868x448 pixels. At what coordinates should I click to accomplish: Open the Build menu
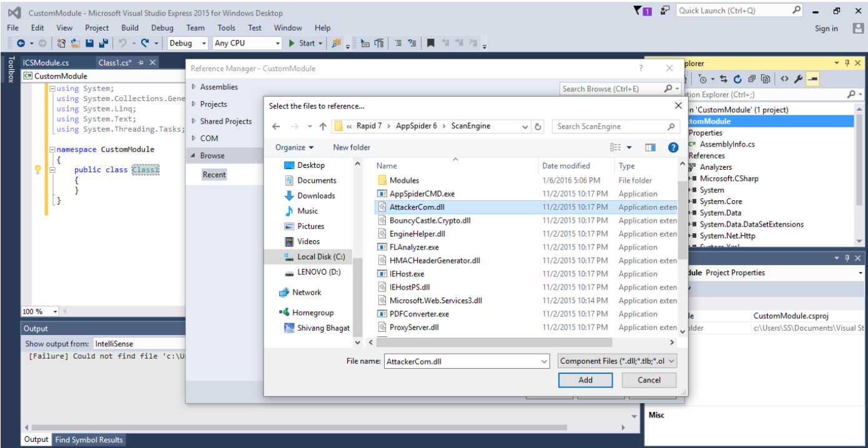130,27
